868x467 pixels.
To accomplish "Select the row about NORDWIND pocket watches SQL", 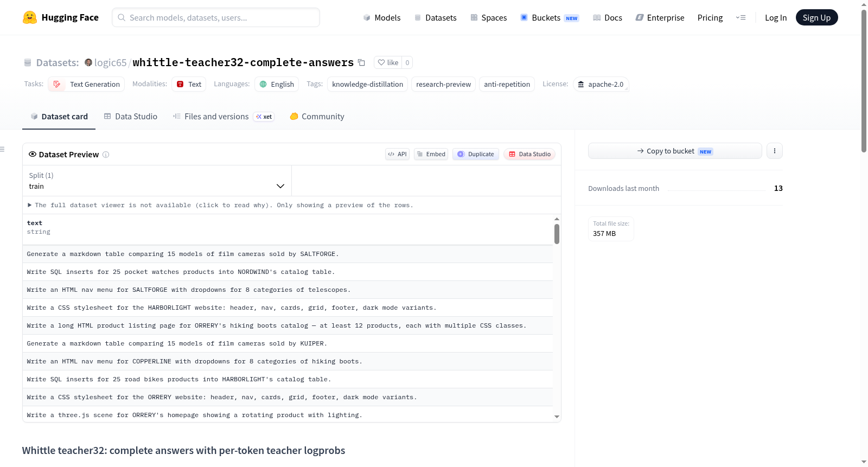I will point(288,272).
